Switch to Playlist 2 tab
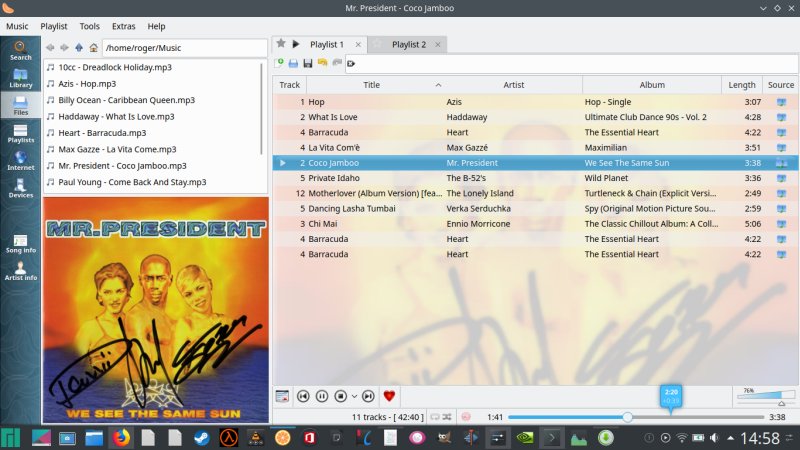Screen dimensions: 800x450 coord(408,44)
